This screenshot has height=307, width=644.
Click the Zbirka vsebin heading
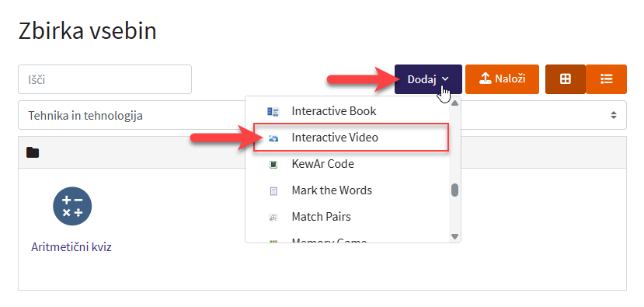click(88, 31)
